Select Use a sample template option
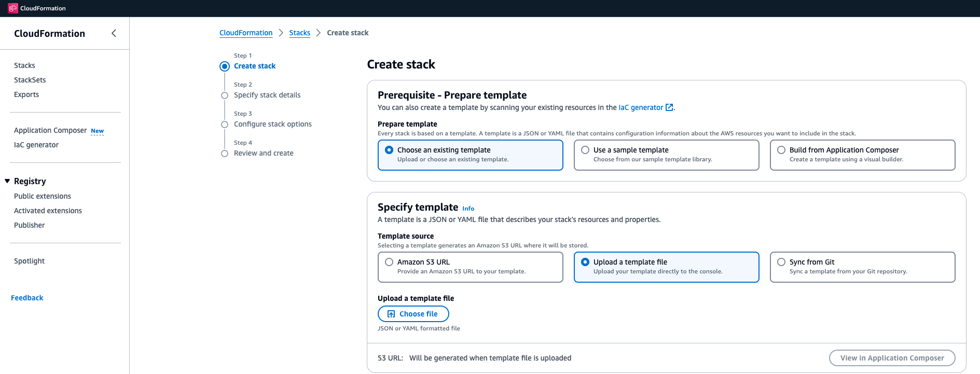Image resolution: width=980 pixels, height=374 pixels. 666,155
